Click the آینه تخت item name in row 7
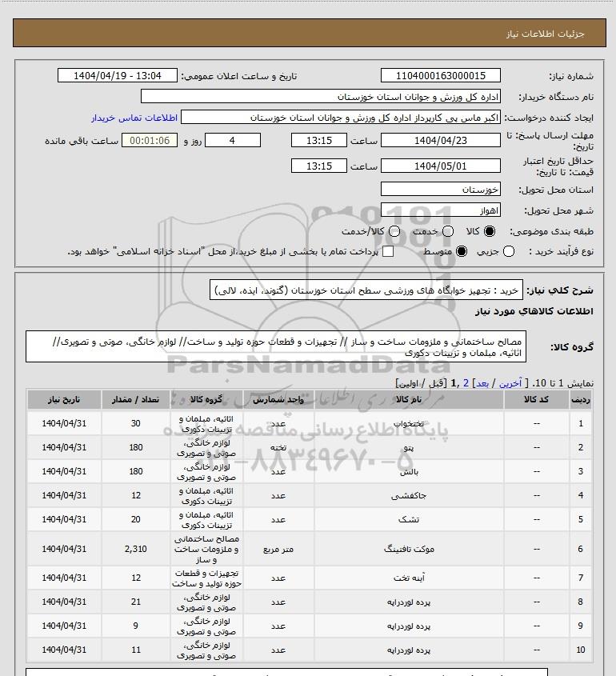The height and width of the screenshot is (676, 616). [x=409, y=578]
